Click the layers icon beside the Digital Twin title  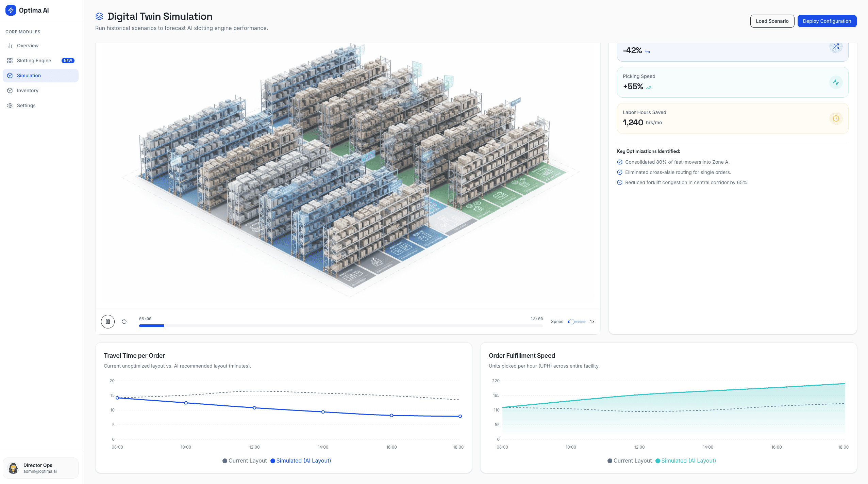point(99,16)
